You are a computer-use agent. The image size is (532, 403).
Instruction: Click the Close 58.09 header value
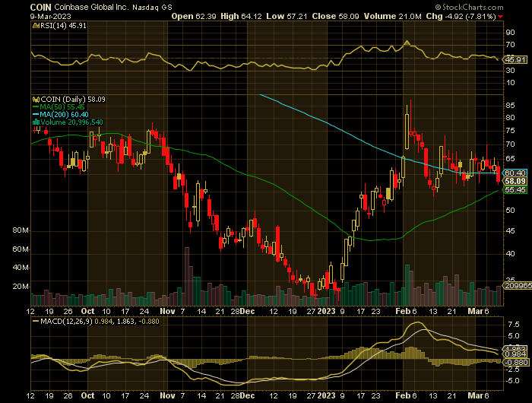(336, 16)
